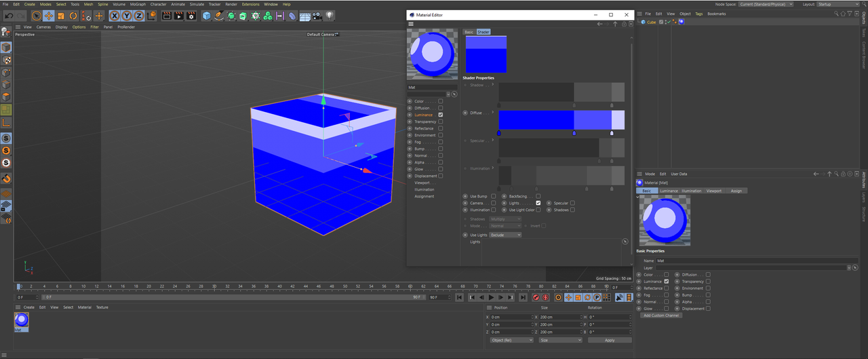Select the Spline Pen tool icon
This screenshot has width=868, height=359.
click(x=219, y=16)
